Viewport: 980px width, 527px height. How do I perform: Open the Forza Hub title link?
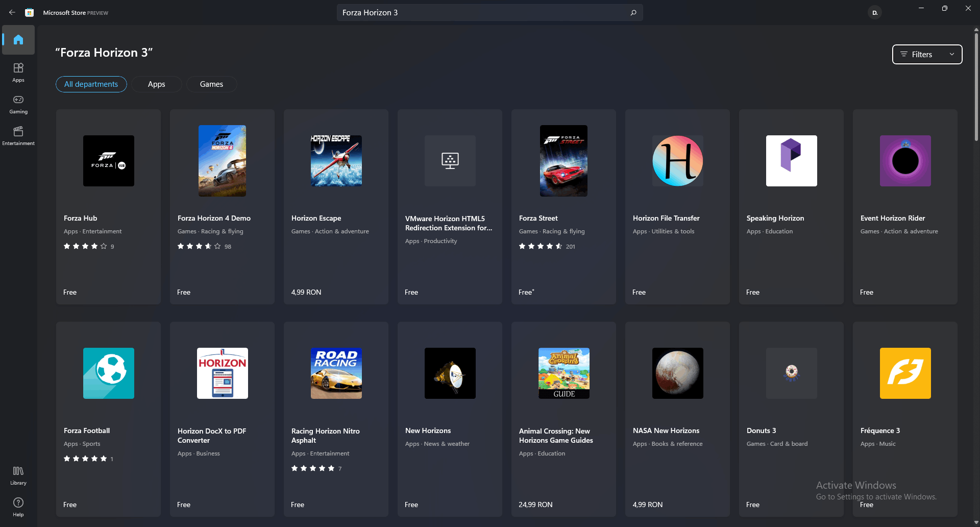coord(81,218)
